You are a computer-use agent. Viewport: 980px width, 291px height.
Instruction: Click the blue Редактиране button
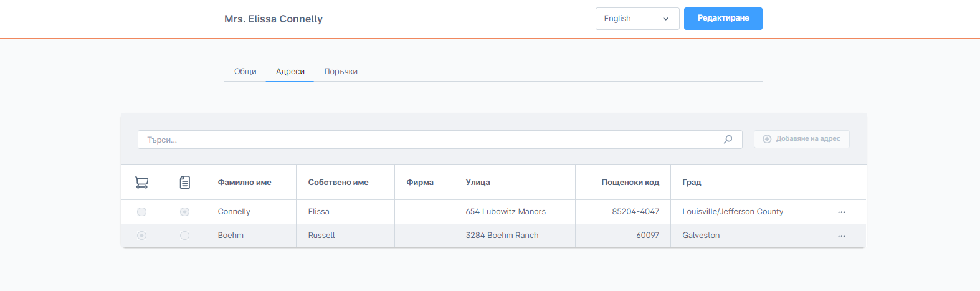coord(723,19)
